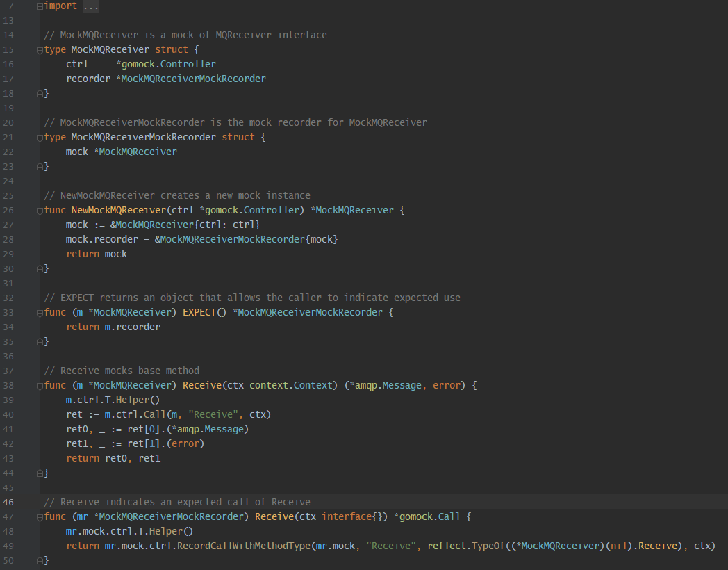728x570 pixels.
Task: Collapse the NewMockMQReceiver function body
Action: point(40,210)
